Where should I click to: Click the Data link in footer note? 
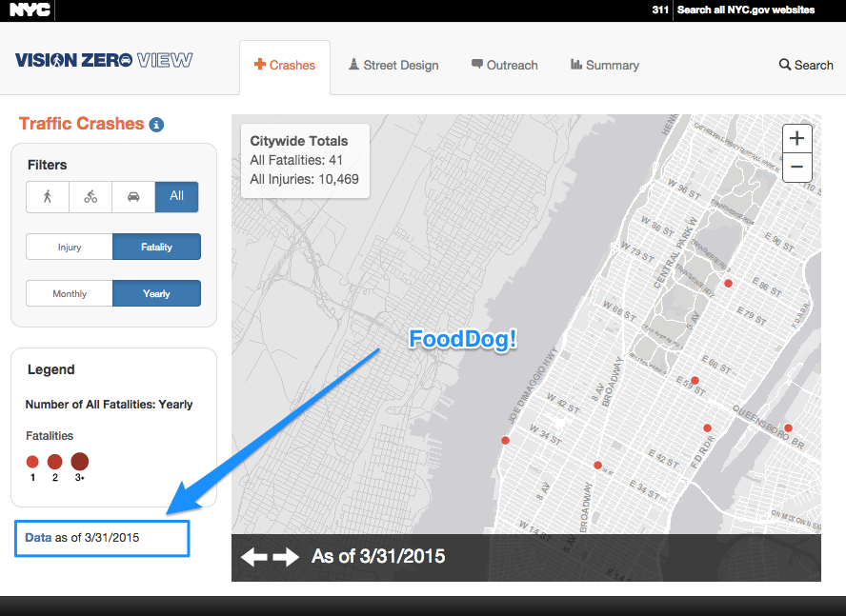38,538
